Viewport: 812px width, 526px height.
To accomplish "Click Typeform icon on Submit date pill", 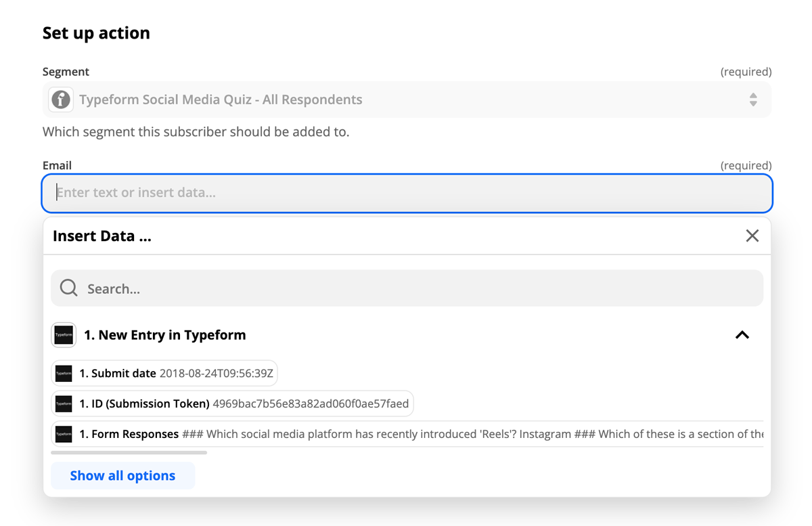I will coord(64,373).
